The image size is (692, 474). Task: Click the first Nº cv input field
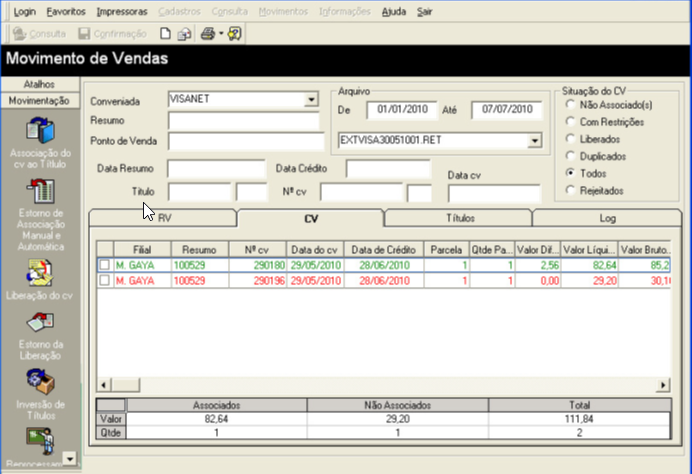361,192
